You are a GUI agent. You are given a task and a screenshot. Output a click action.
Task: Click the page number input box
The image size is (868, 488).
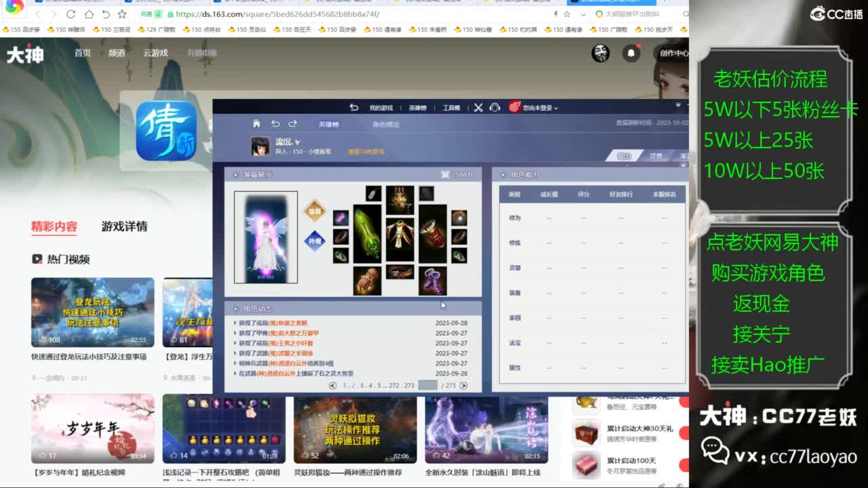[x=428, y=386]
